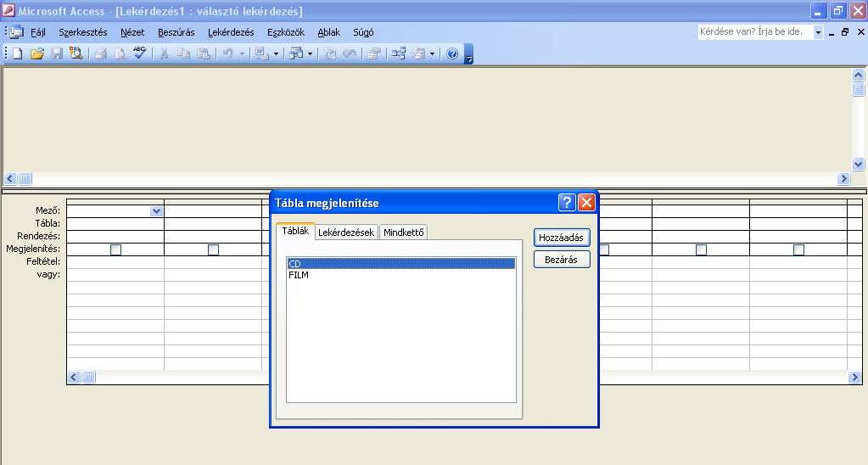Click the upper pane scroll up arrow
The height and width of the screenshot is (465, 868).
click(x=858, y=75)
